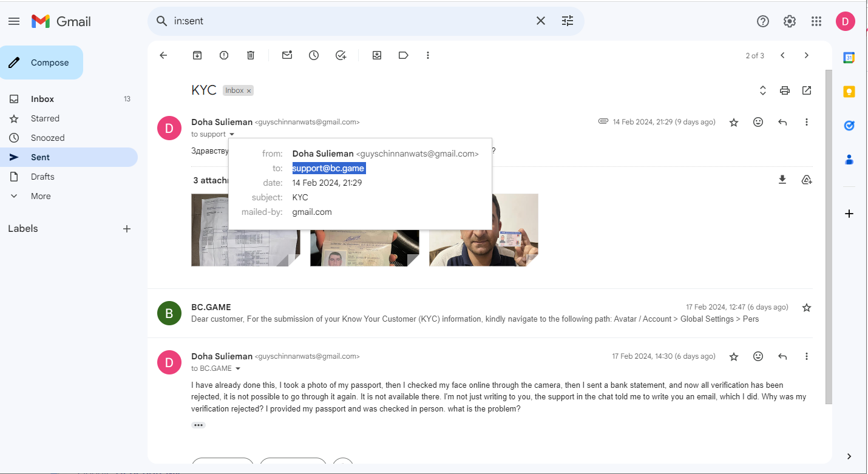Go back to Sent list arrow
Image resolution: width=868 pixels, height=474 pixels.
163,55
